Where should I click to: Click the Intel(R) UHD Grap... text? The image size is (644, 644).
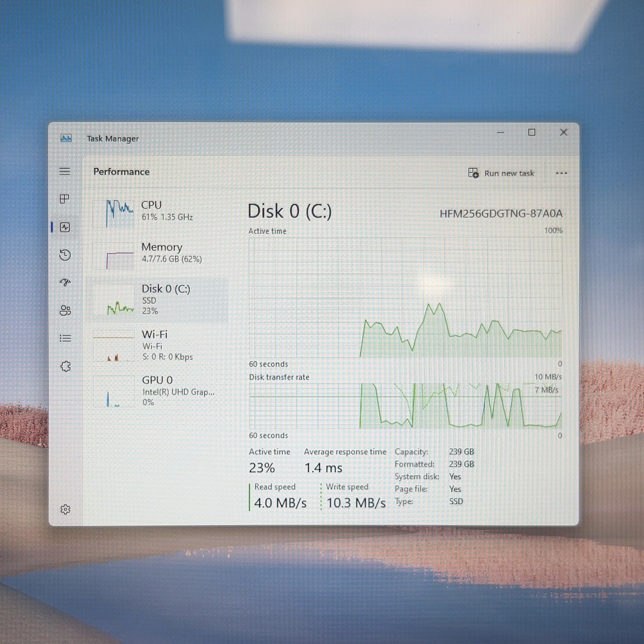coord(178,392)
